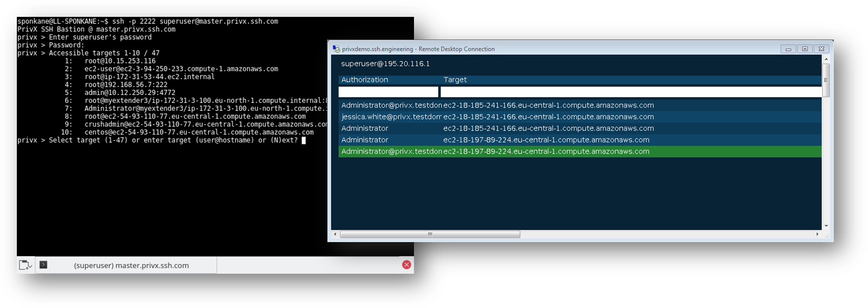Click Remote Desktop Connection title bar icon
The width and height of the screenshot is (868, 308).
pyautogui.click(x=336, y=49)
